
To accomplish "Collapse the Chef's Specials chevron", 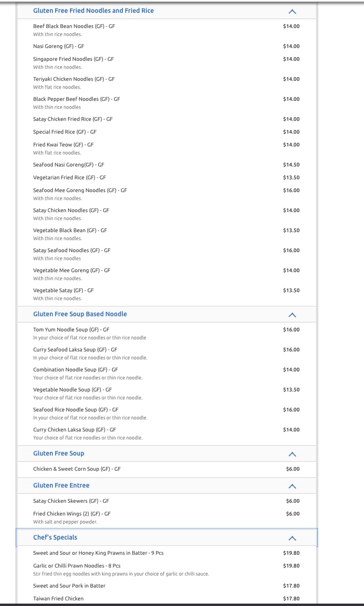I will coord(292,538).
